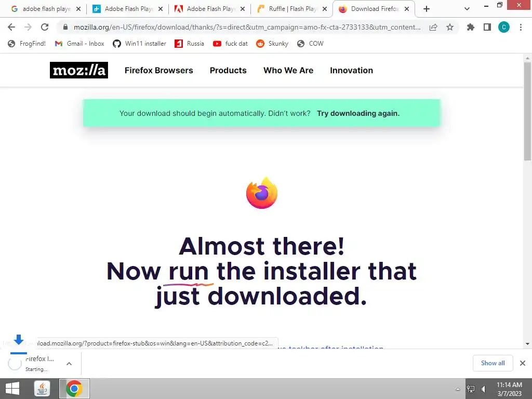Screen dimensions: 532x399
Task: Close the Download Firefox tab
Action: [x=407, y=9]
